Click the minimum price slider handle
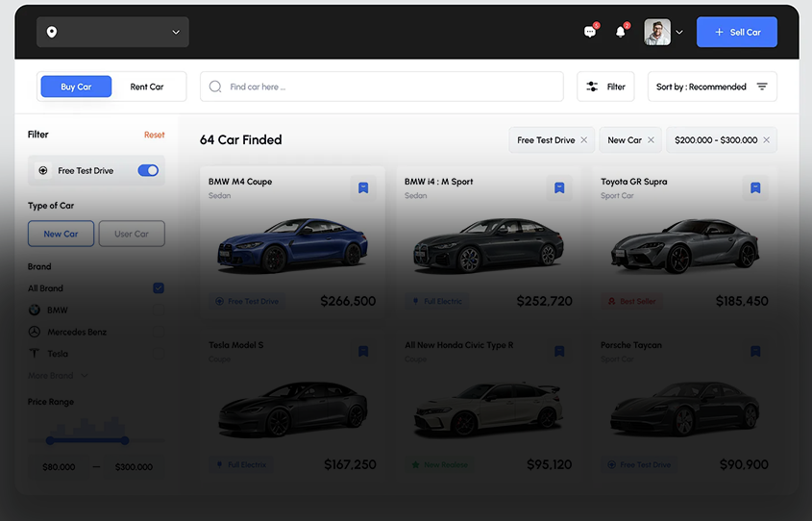The height and width of the screenshot is (521, 812). point(50,440)
